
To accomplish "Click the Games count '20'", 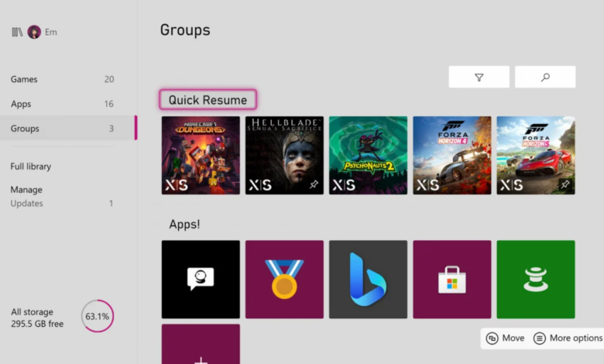I will (x=109, y=79).
